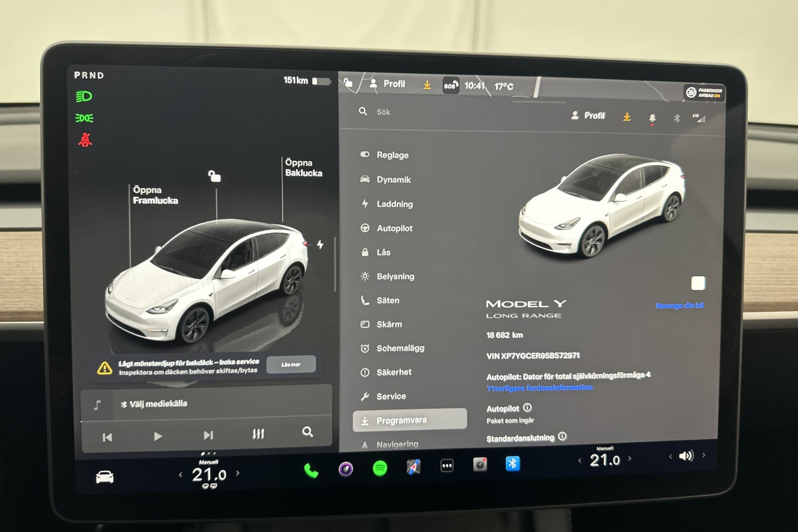Launch Spotify from the bottom bar
Viewport: 798px width, 532px height.
[x=379, y=468]
